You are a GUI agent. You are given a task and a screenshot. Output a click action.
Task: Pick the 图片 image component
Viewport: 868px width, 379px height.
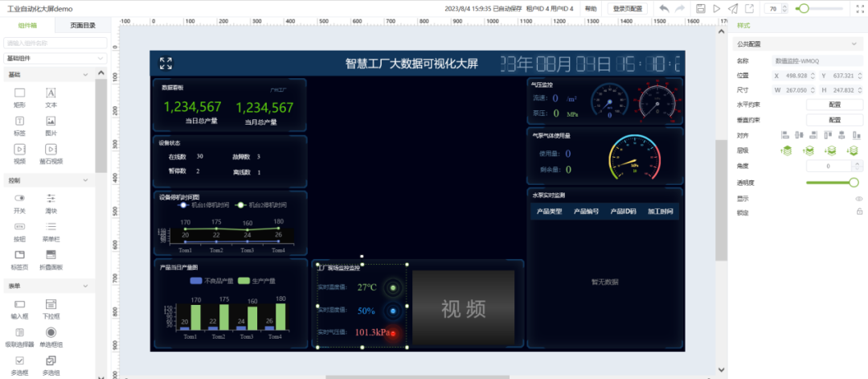click(x=51, y=126)
